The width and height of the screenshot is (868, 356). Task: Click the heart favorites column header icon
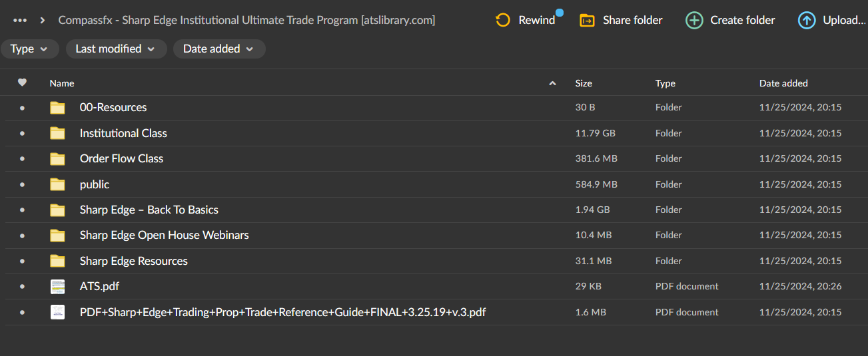22,83
